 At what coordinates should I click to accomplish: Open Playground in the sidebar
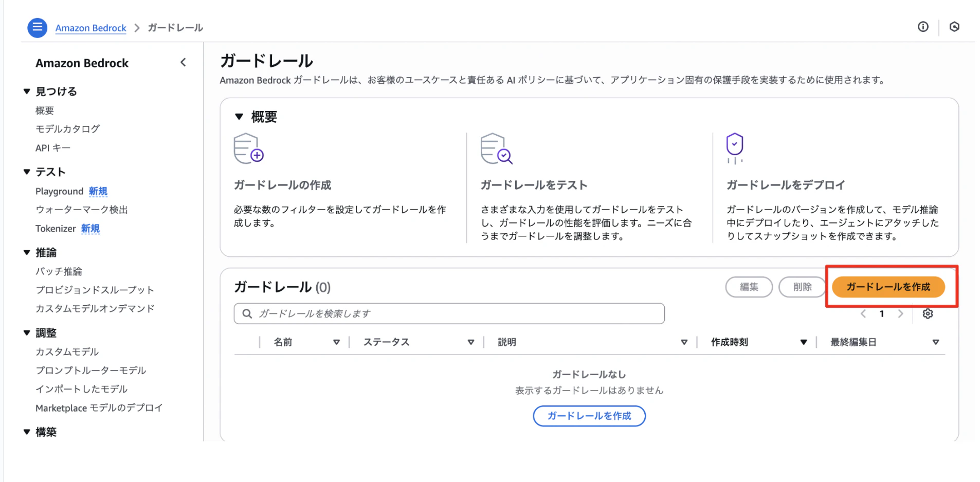(x=59, y=191)
